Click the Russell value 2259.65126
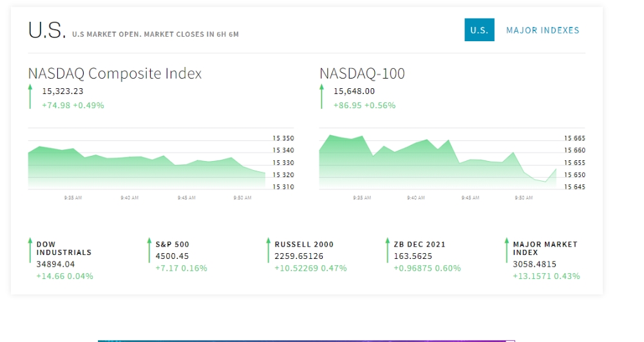 pyautogui.click(x=299, y=256)
